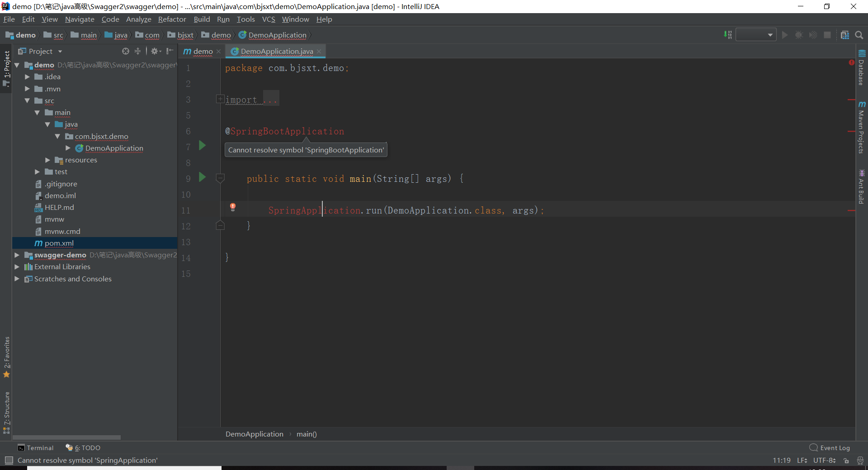Open Project Structure icon
The image size is (868, 470).
pyautogui.click(x=844, y=35)
